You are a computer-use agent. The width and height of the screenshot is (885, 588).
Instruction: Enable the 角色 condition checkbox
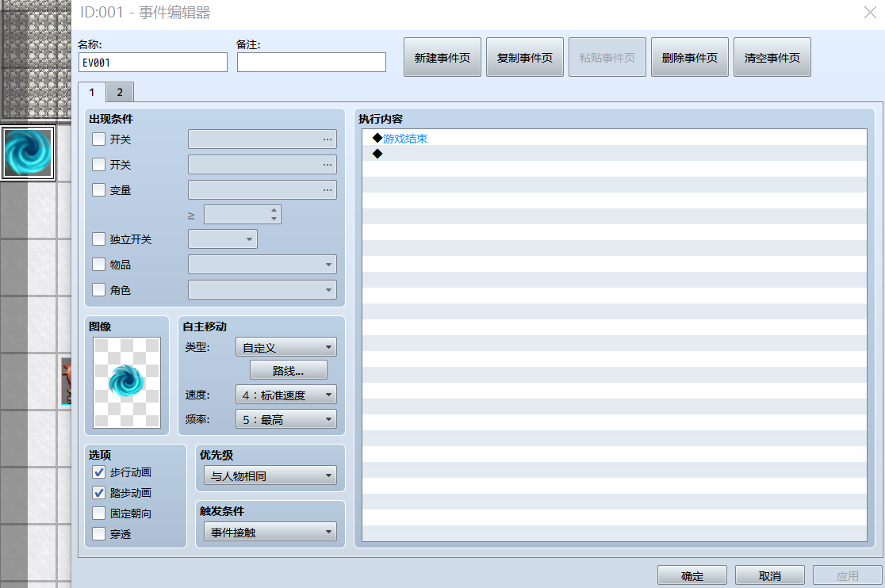pos(99,290)
